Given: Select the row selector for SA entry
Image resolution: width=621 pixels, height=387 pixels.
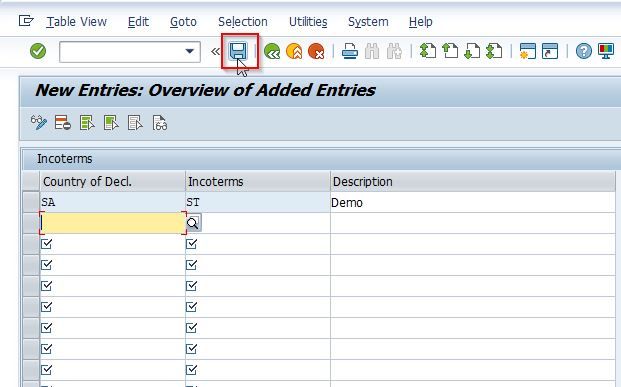Looking at the screenshot, I should 31,202.
